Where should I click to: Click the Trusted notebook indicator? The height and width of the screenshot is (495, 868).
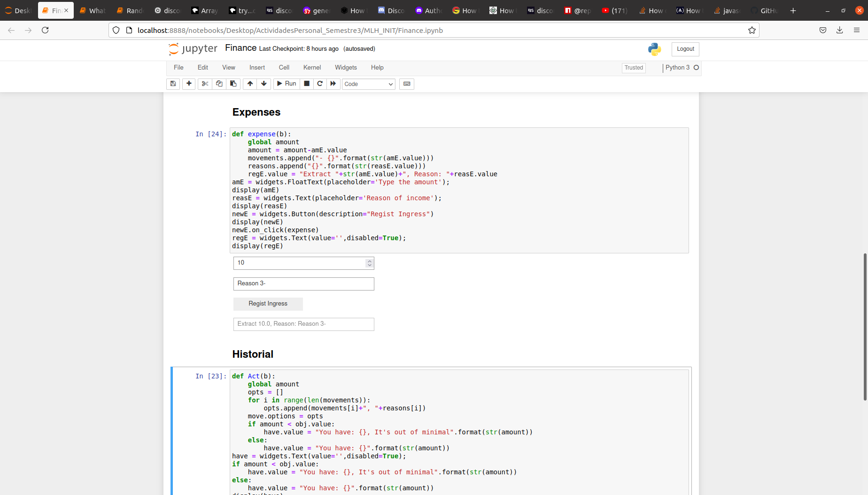(x=634, y=68)
